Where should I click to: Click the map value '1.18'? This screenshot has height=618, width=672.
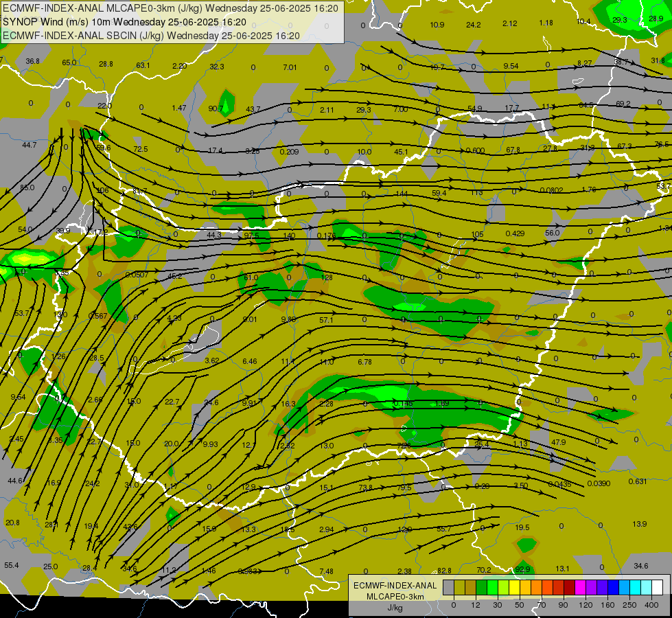tap(546, 23)
